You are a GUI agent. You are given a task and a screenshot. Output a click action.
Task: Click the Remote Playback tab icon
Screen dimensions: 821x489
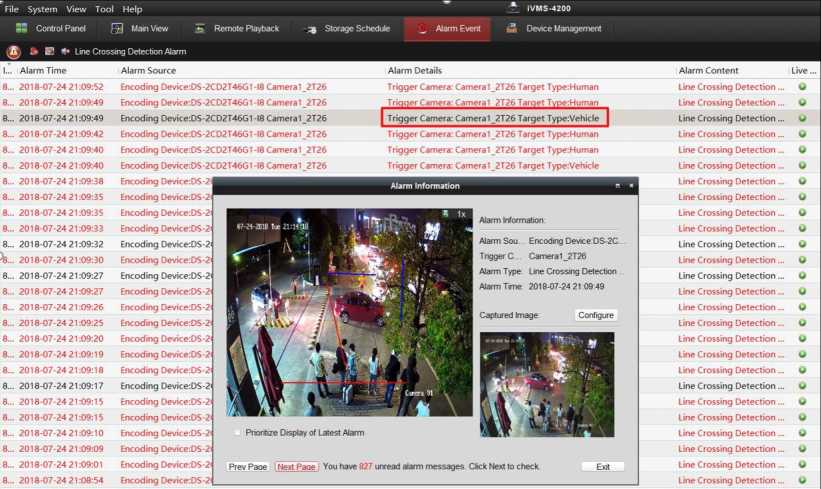pyautogui.click(x=201, y=29)
